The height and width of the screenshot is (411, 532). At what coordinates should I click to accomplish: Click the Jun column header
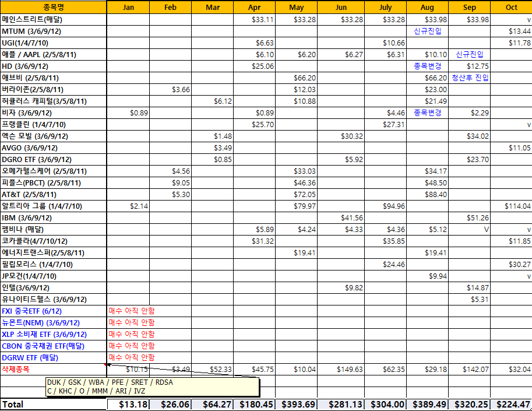point(341,7)
